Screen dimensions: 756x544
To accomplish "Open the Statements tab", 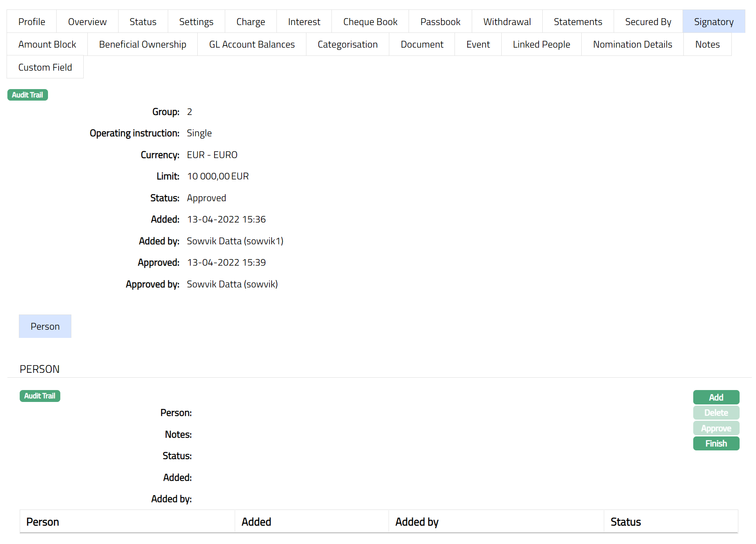I will point(578,22).
